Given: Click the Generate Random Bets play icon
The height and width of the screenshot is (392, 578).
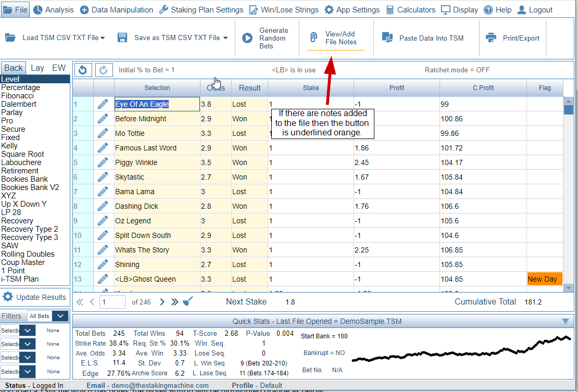Looking at the screenshot, I should [247, 38].
